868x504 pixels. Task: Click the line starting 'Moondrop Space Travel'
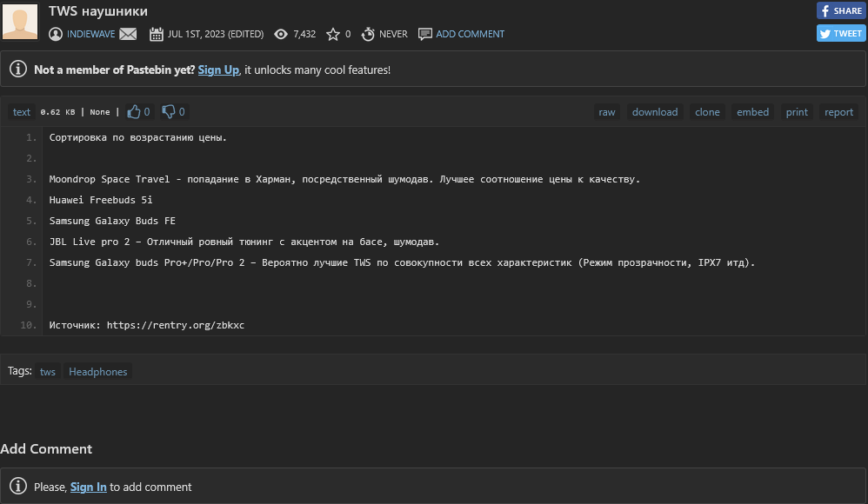tap(344, 179)
